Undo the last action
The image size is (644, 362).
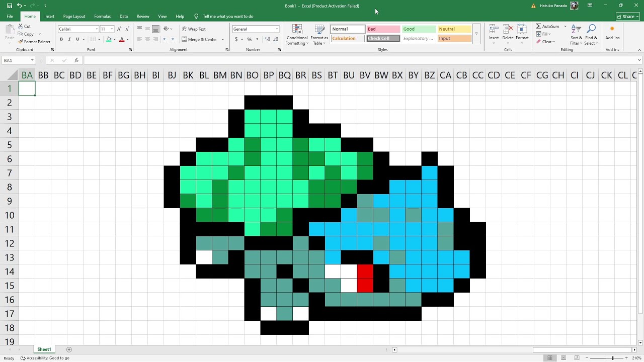(19, 6)
